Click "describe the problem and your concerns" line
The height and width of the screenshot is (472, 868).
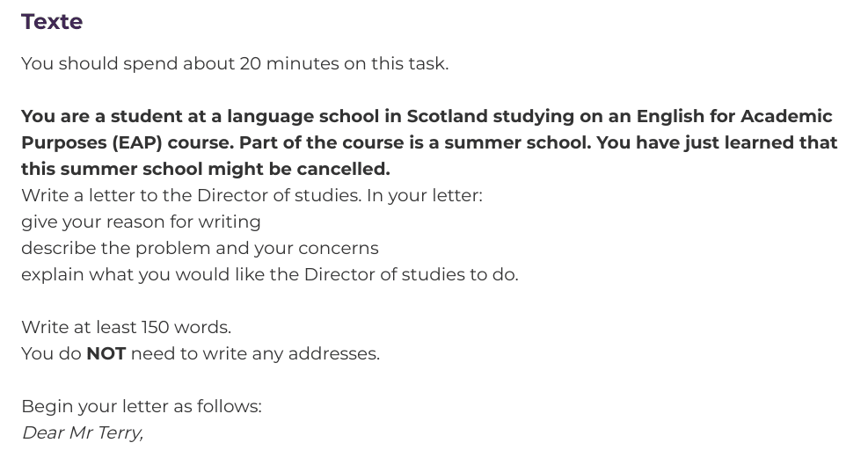coord(200,248)
